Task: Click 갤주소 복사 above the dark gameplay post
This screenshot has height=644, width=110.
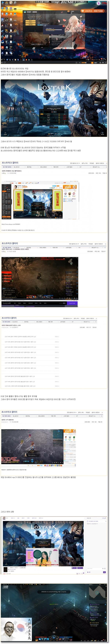Action: click(84, 244)
